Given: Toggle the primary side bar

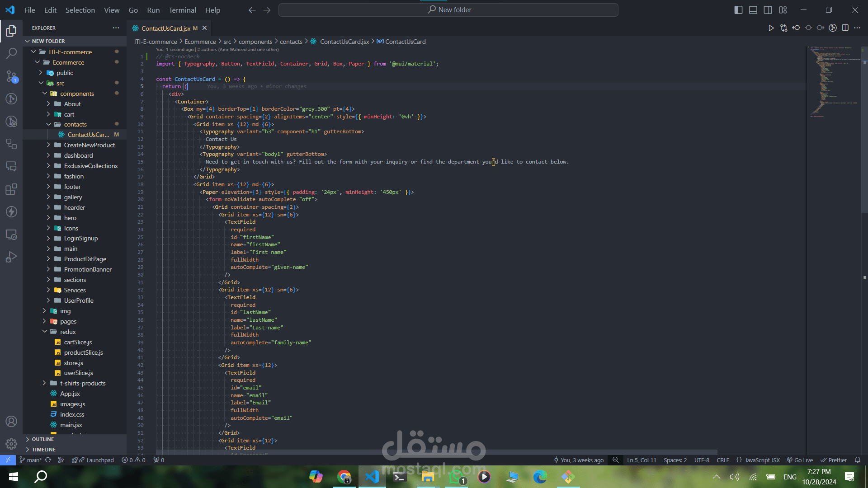Looking at the screenshot, I should point(738,10).
